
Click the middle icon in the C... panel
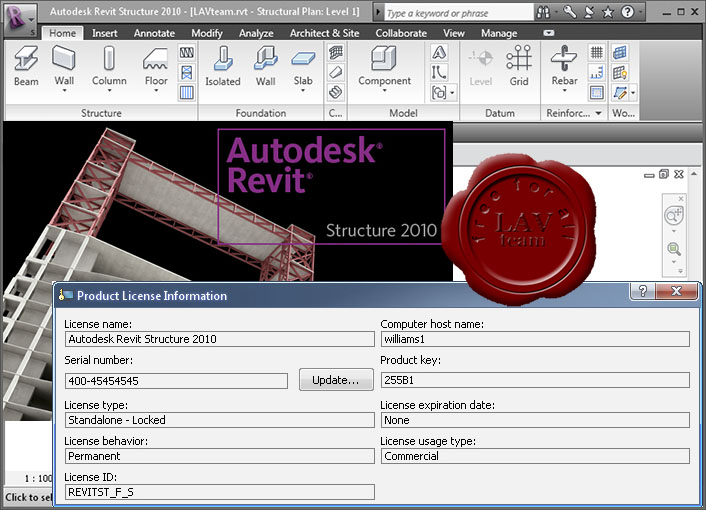(335, 72)
